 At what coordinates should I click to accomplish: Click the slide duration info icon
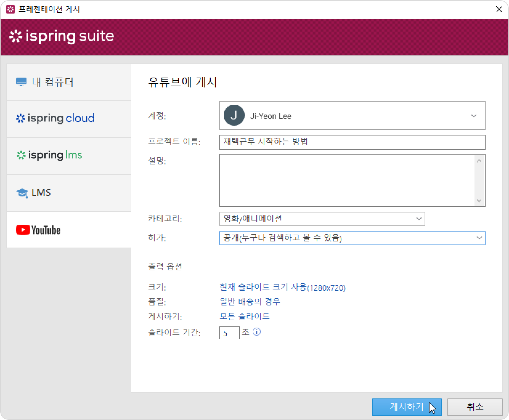coord(257,332)
